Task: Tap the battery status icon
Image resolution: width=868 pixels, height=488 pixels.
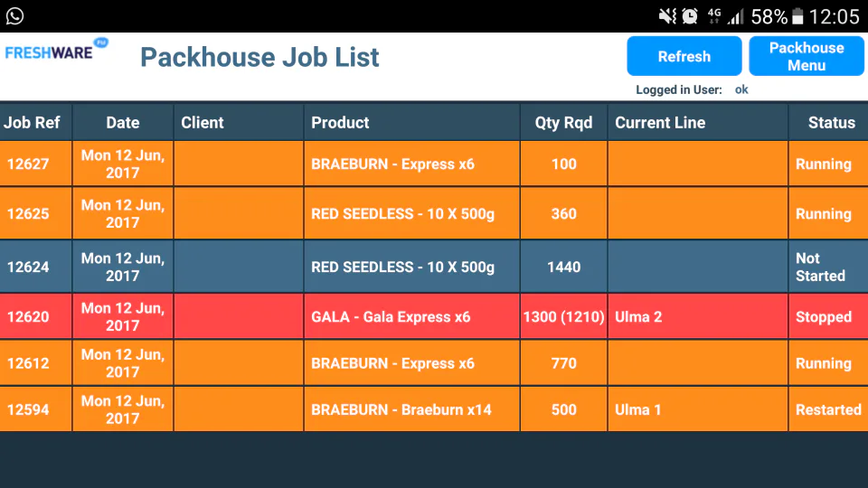Action: 797,16
